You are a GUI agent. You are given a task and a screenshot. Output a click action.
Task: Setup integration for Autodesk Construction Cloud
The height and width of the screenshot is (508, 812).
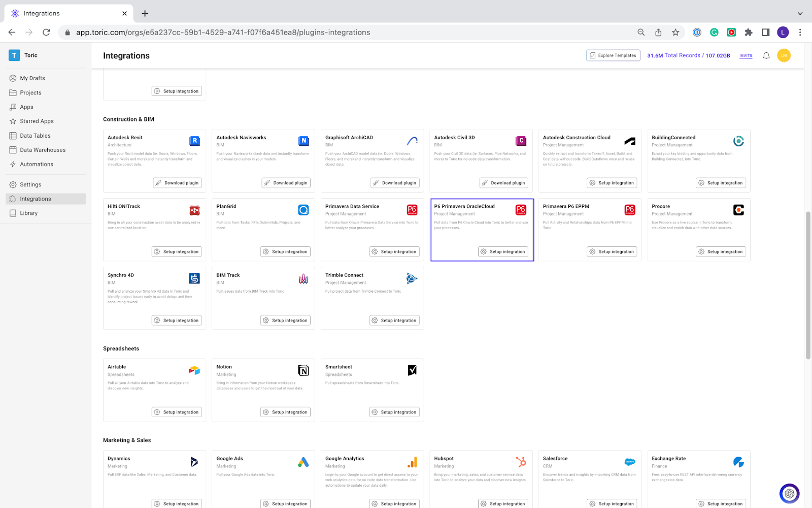tap(612, 183)
